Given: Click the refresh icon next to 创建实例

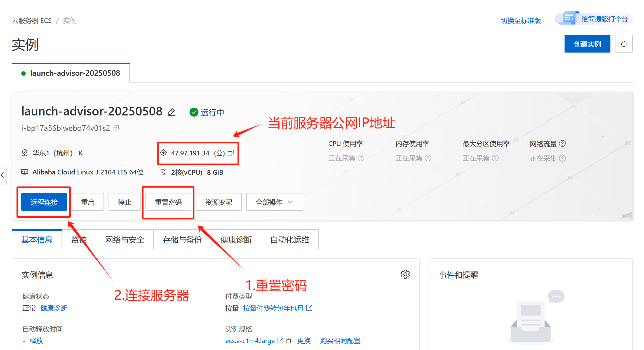Looking at the screenshot, I should (624, 44).
